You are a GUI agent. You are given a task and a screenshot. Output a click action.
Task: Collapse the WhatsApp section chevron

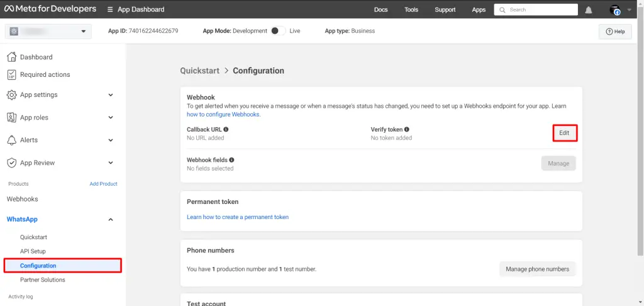click(x=111, y=220)
